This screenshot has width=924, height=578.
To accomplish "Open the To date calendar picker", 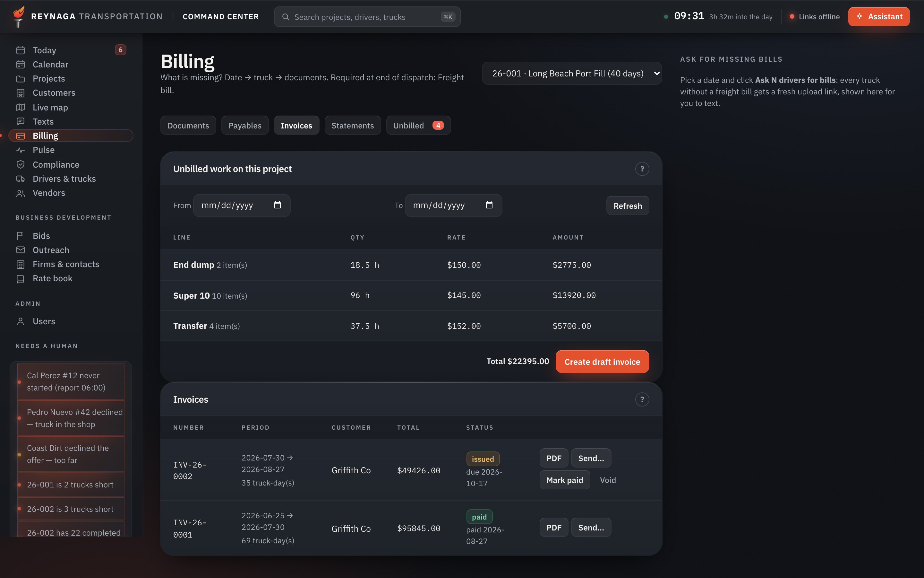I will (489, 205).
